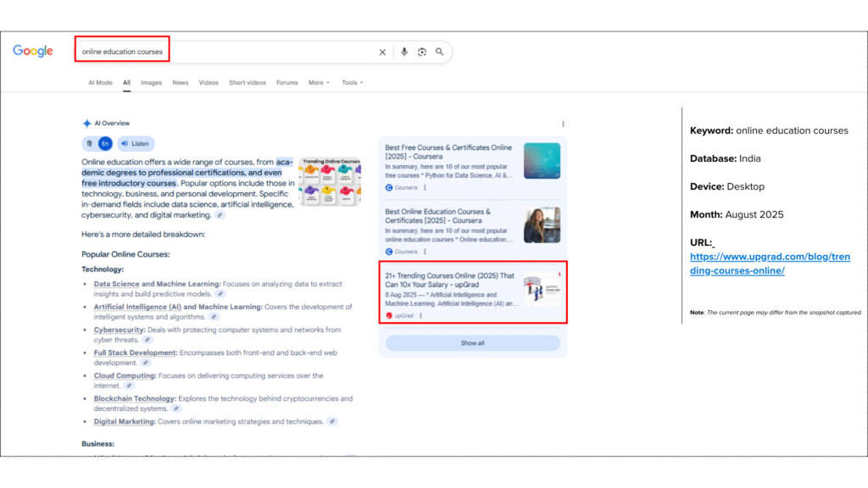
Task: Click the link icon after Cybersecurity description
Action: [x=147, y=340]
